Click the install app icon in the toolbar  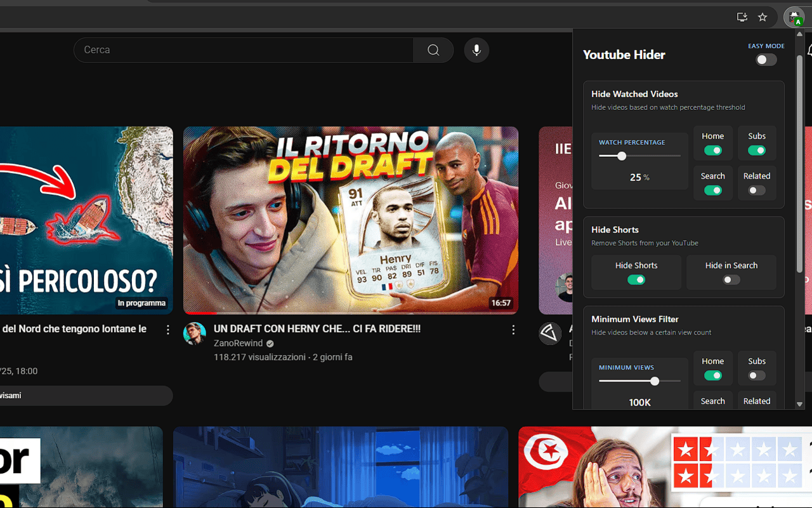[x=742, y=17]
